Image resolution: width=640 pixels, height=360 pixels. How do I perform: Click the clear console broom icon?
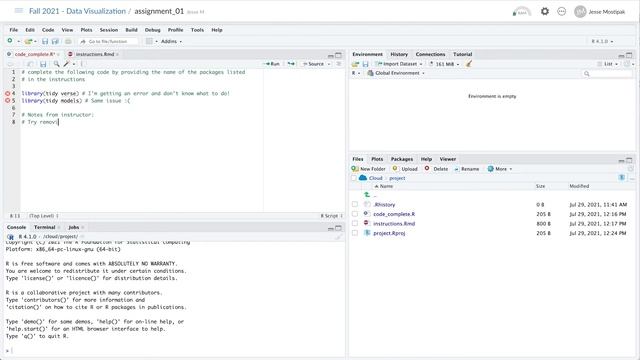pos(338,237)
